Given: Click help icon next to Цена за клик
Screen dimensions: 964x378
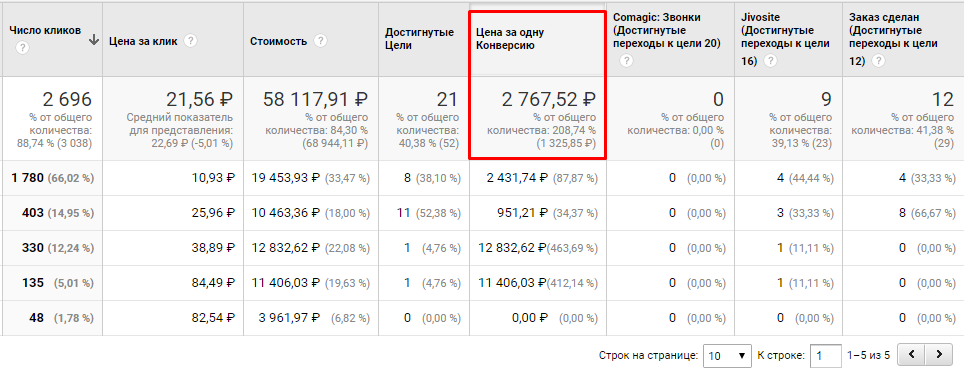Looking at the screenshot, I should click(x=191, y=41).
